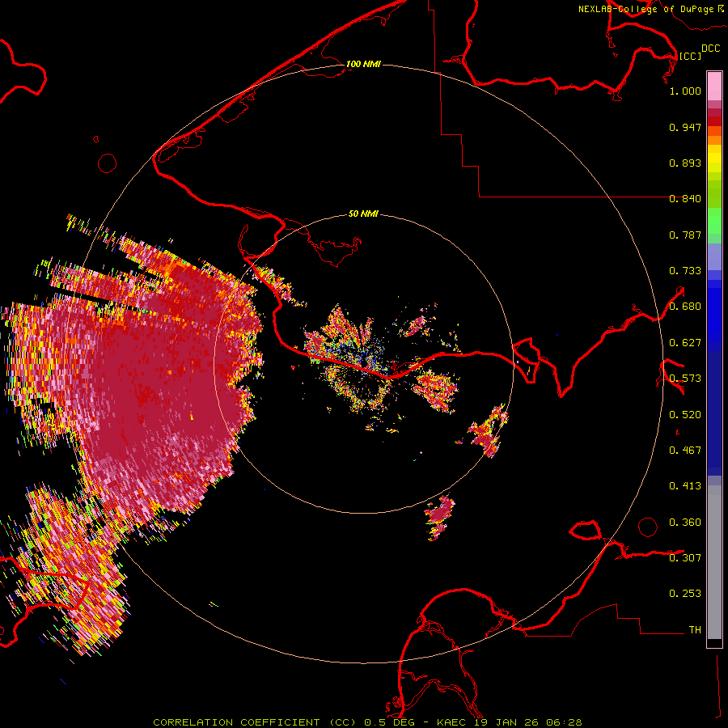The image size is (728, 728).
Task: Click the [CC] units label
Action: (x=690, y=56)
